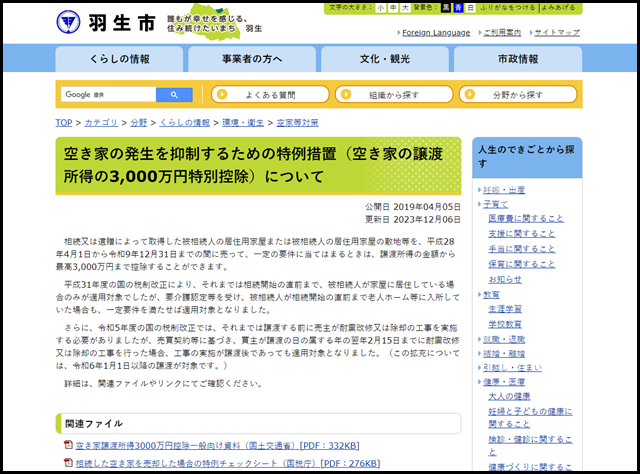Viewport: 640px width, 474px height.
Task: Choose the white 白 background color
Action: [470, 8]
